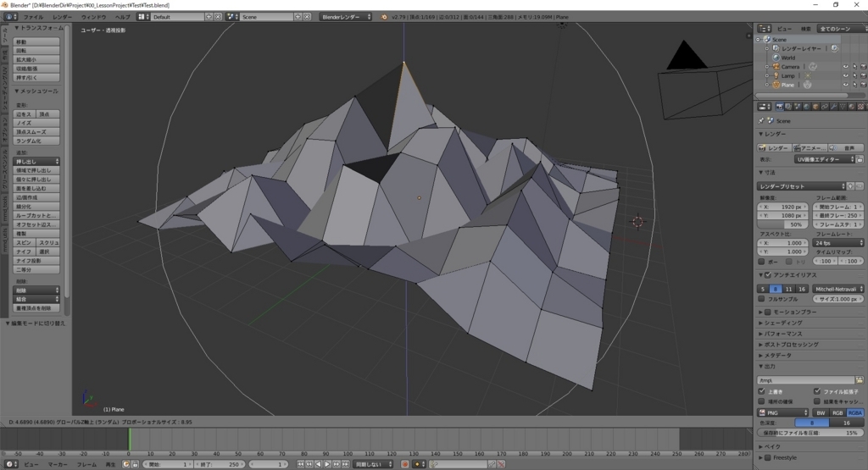Open the ファイル menu
Viewport: 868px width, 470px height.
tap(33, 17)
